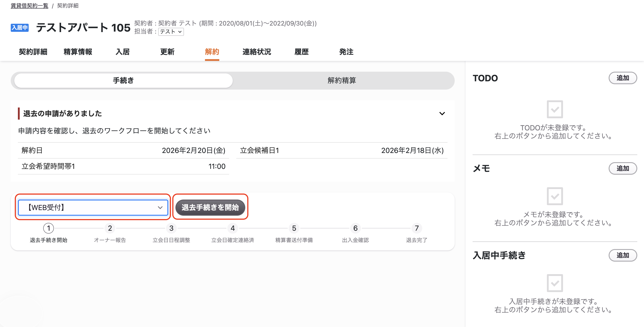Add a メモ with the 追加 button

tap(623, 168)
